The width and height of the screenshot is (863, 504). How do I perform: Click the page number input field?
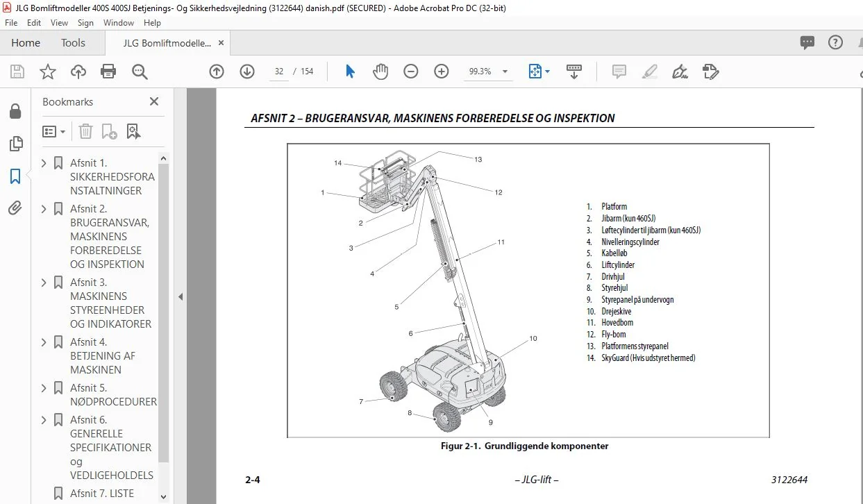click(x=279, y=72)
